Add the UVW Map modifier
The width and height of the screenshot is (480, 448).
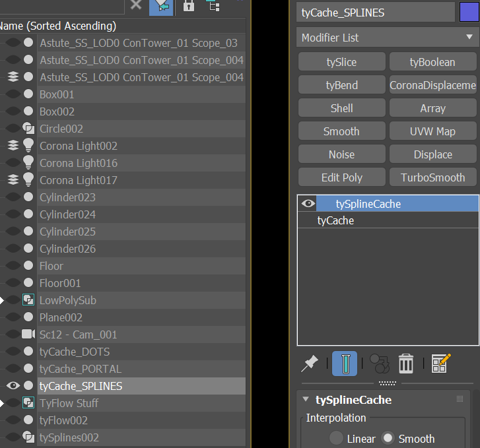432,131
